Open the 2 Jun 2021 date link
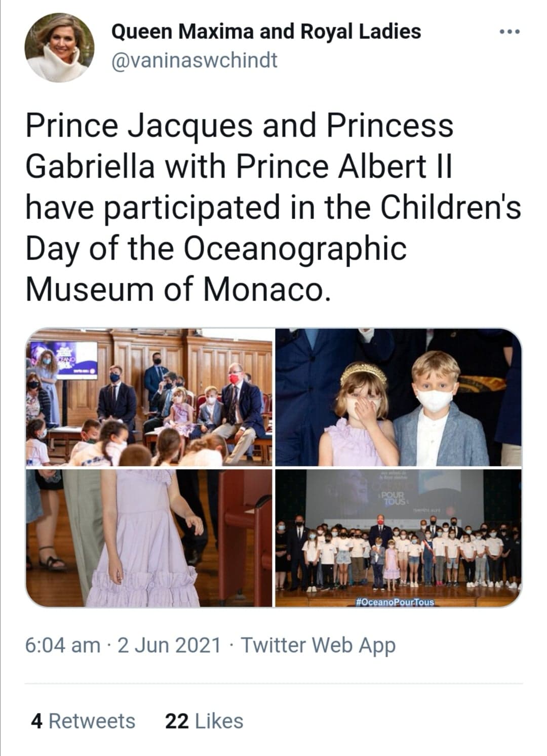 pyautogui.click(x=169, y=645)
